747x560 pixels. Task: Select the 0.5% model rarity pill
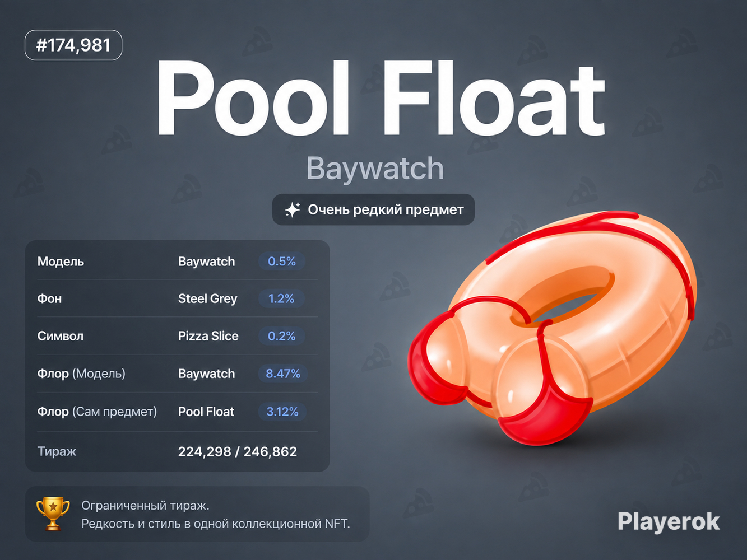pyautogui.click(x=282, y=262)
